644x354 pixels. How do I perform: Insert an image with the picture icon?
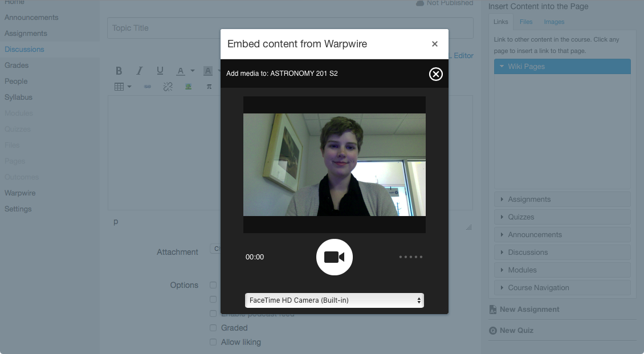pos(188,87)
